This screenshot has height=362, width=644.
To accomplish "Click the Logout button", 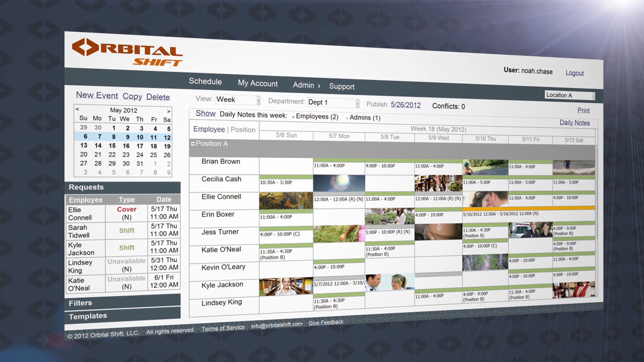I will coord(575,72).
